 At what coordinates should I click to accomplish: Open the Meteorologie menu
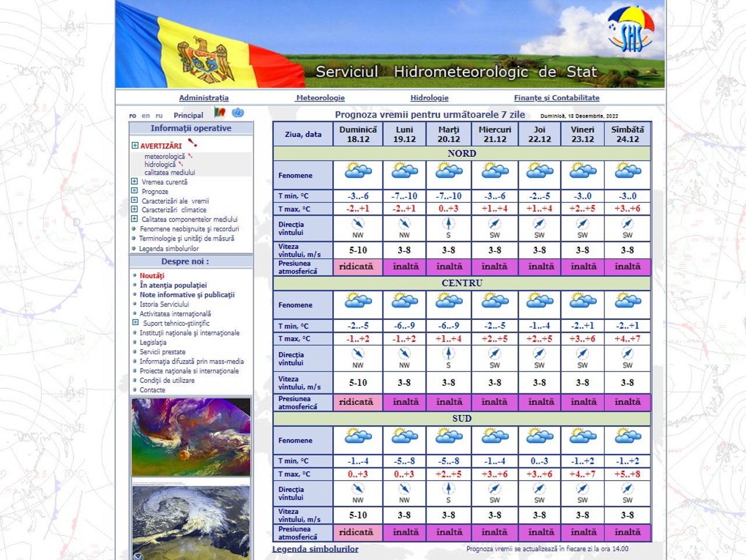320,98
